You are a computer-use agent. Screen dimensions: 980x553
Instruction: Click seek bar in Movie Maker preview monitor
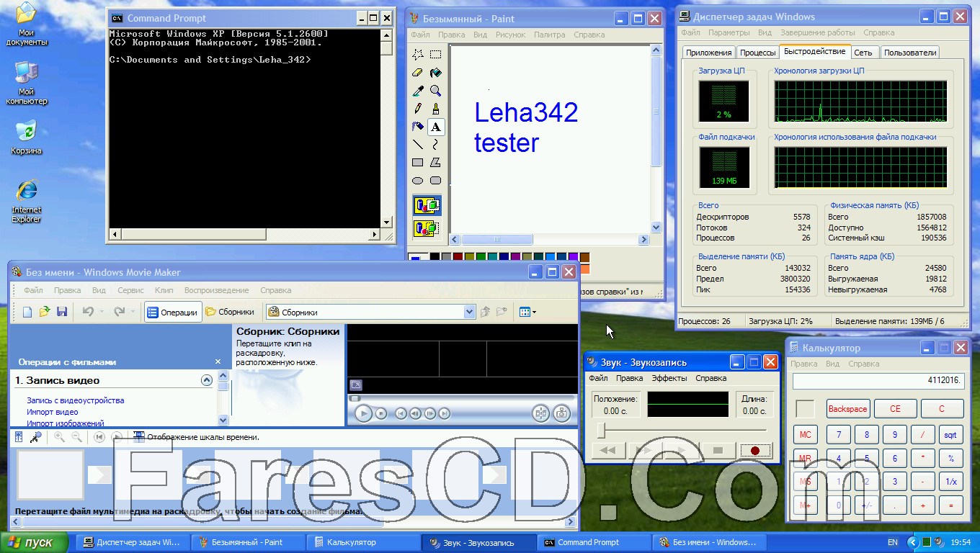click(462, 398)
